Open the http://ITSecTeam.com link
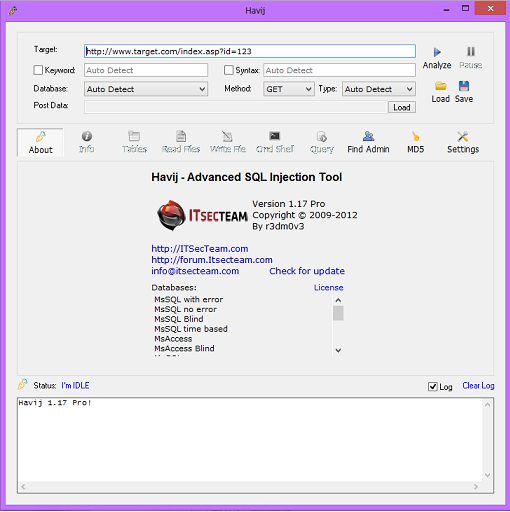This screenshot has width=510, height=512. [200, 249]
